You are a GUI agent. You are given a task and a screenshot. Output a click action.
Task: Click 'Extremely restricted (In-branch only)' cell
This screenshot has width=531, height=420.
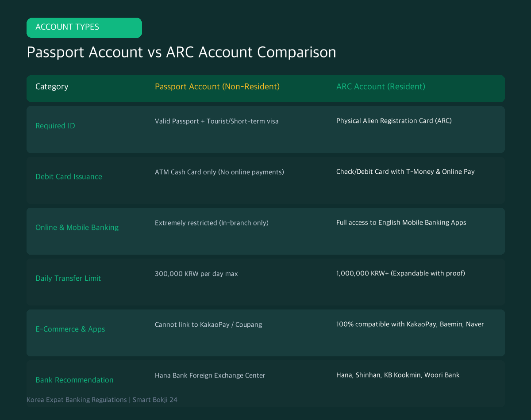[x=212, y=223]
